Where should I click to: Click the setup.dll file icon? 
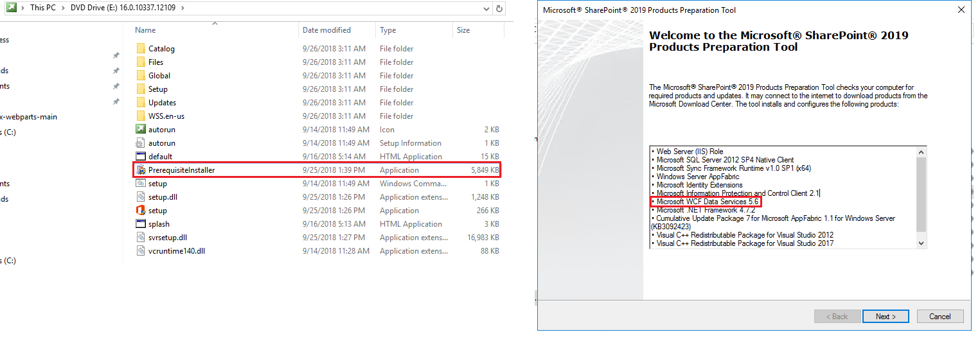point(141,197)
